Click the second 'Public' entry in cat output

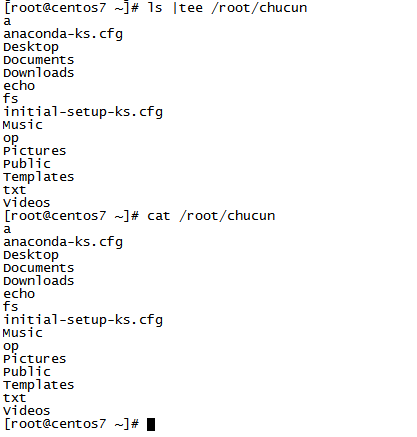27,372
